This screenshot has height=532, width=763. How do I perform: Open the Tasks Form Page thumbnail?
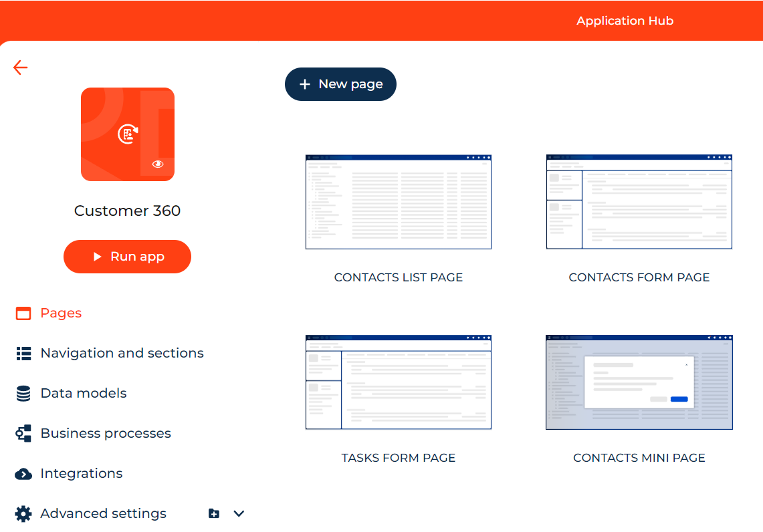click(x=398, y=382)
